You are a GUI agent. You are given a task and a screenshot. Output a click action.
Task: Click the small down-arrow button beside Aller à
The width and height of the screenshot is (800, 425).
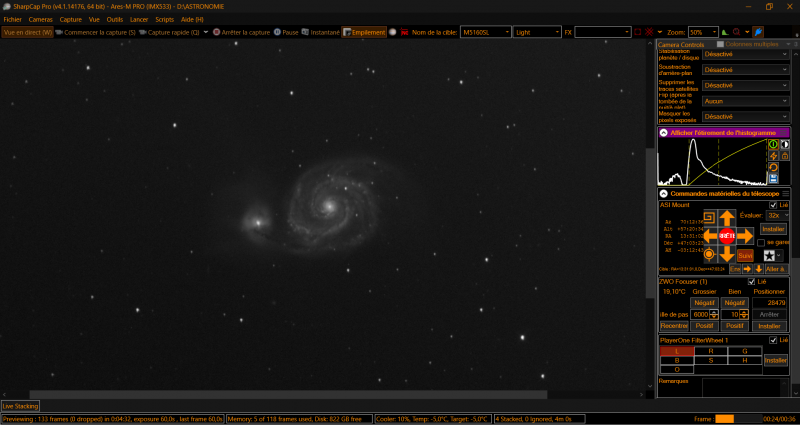(759, 269)
